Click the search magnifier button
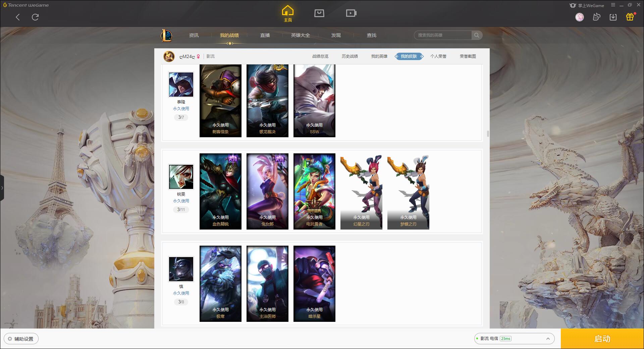Screen dimensions: 644x349 [x=477, y=35]
